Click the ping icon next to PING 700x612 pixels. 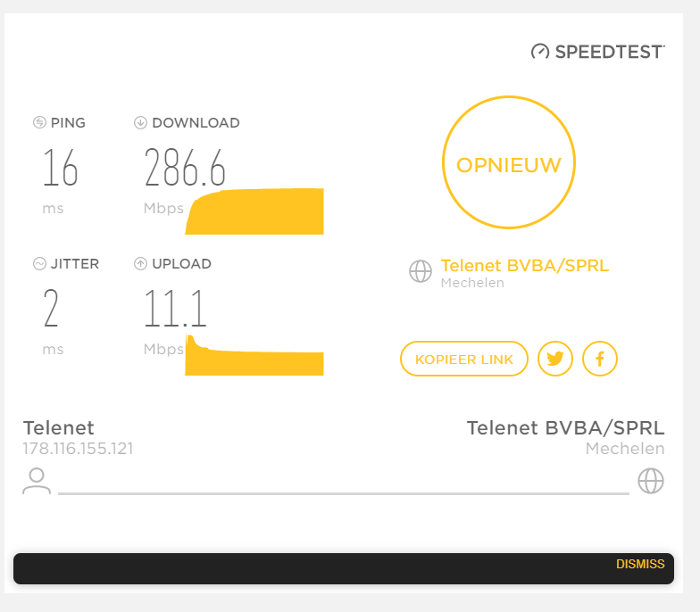(x=39, y=122)
